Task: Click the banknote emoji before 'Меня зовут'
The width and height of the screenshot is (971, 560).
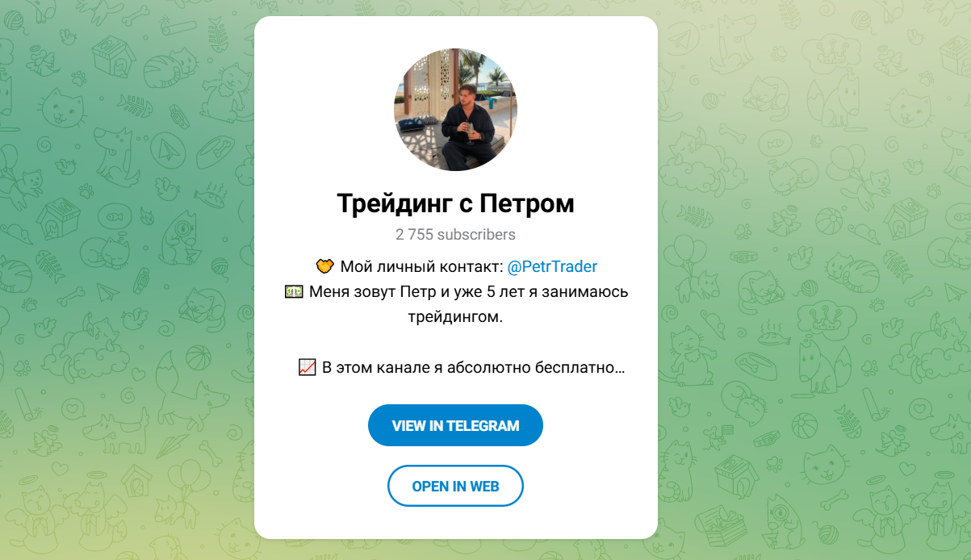Action: point(294,291)
